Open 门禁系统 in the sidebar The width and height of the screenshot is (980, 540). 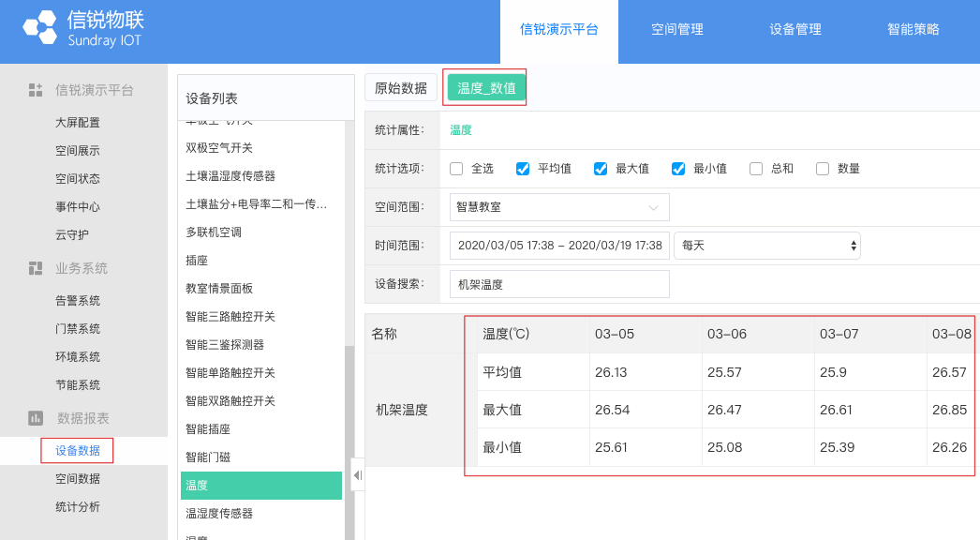78,329
